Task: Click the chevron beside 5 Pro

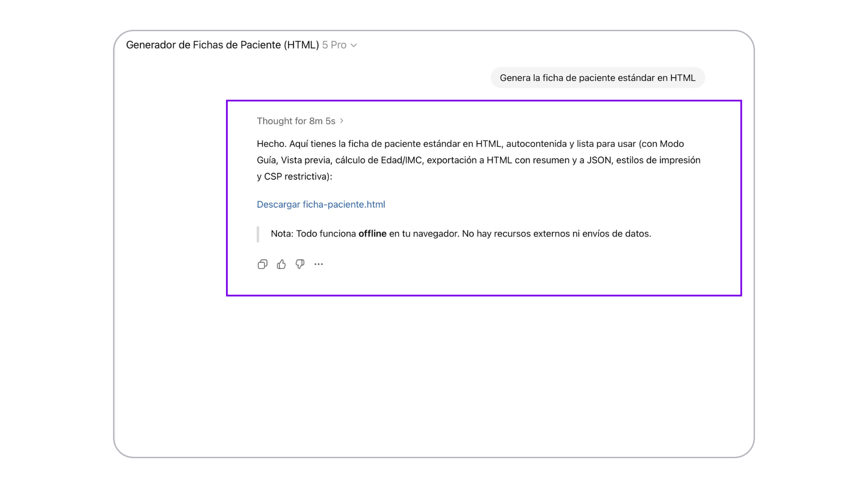Action: [354, 46]
